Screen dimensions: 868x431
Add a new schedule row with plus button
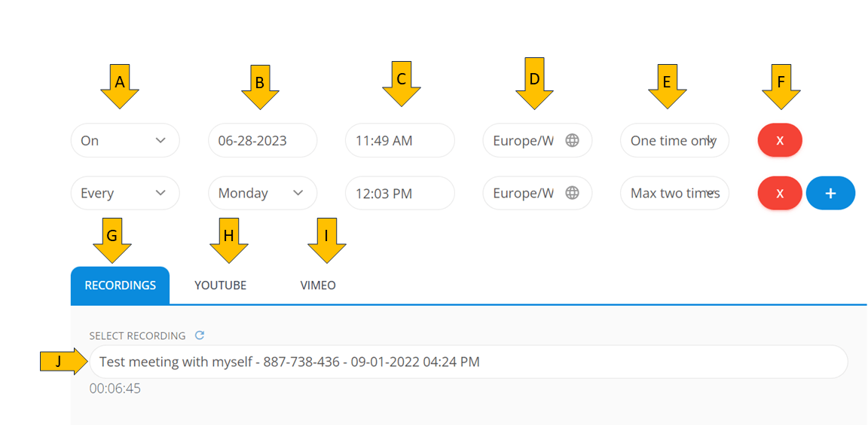830,194
